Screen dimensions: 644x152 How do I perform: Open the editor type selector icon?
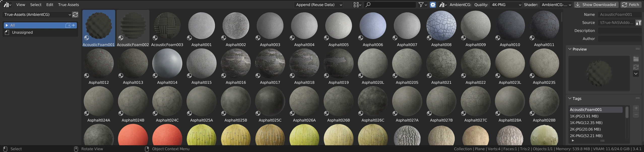7,5
